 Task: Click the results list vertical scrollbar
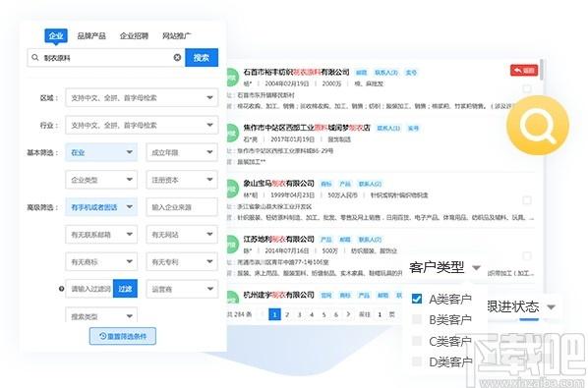click(x=542, y=70)
